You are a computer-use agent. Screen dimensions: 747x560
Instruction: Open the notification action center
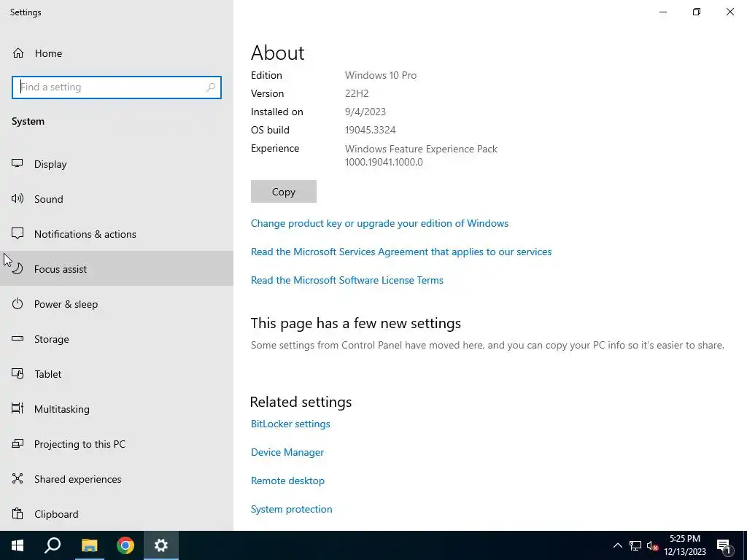tap(724, 545)
